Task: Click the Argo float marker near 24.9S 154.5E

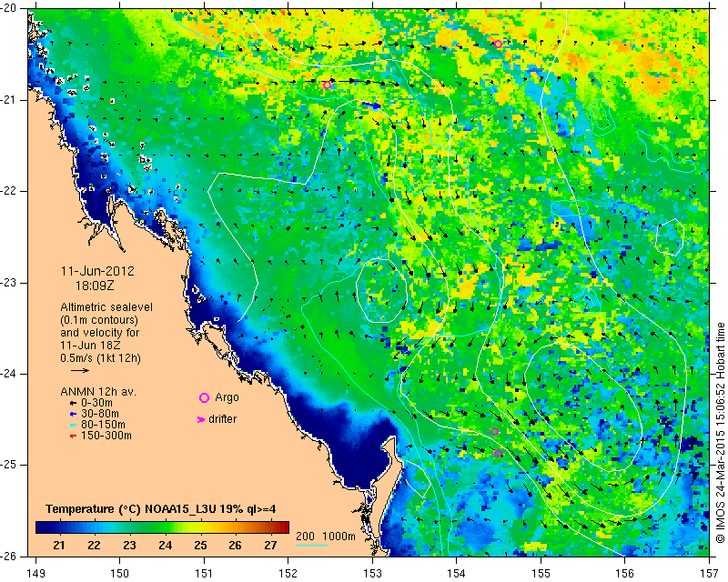Action: [x=498, y=454]
